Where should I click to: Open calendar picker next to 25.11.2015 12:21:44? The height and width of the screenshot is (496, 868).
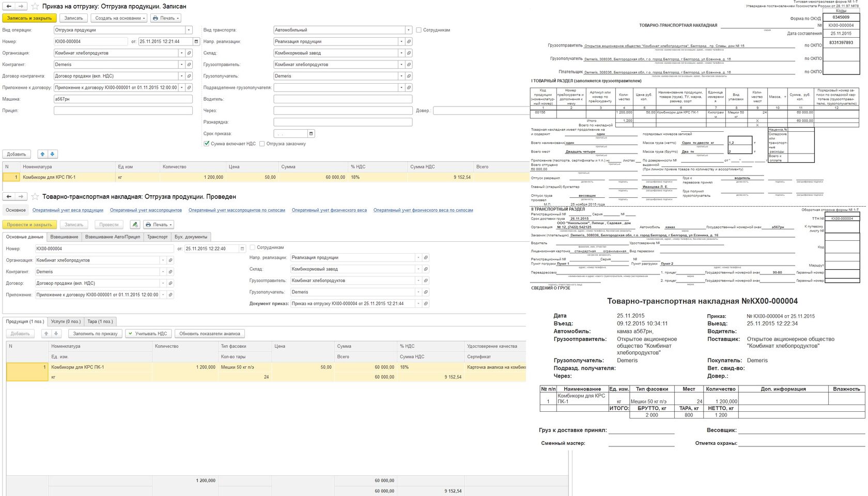[x=196, y=41]
